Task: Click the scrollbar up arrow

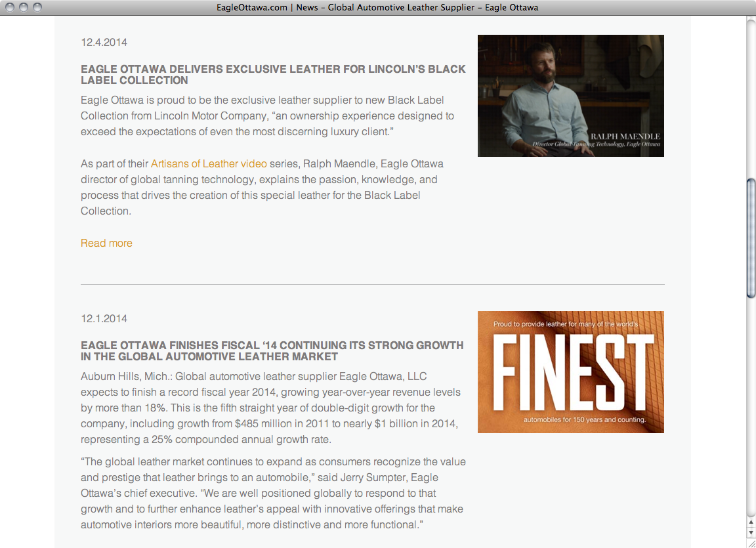Action: 751,522
